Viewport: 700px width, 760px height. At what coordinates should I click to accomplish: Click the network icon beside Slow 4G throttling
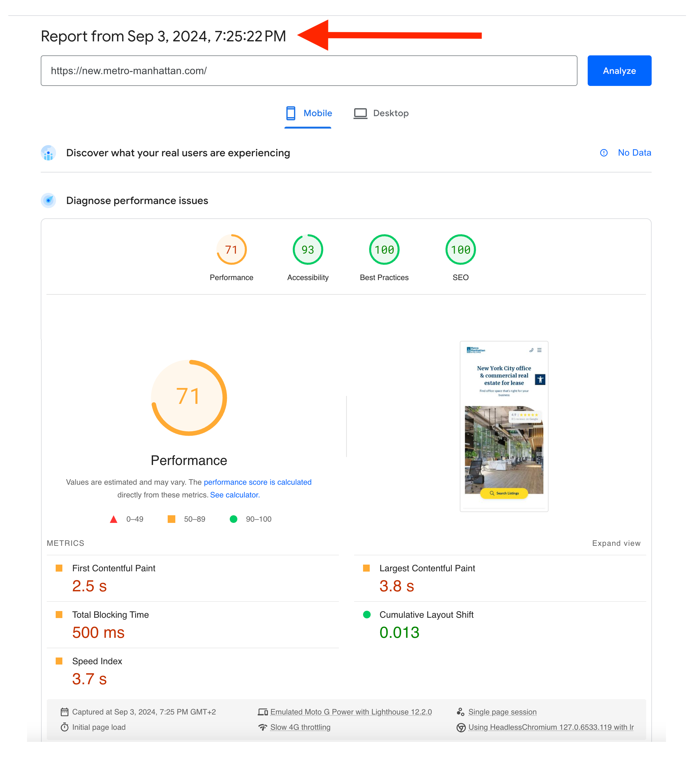pos(263,727)
